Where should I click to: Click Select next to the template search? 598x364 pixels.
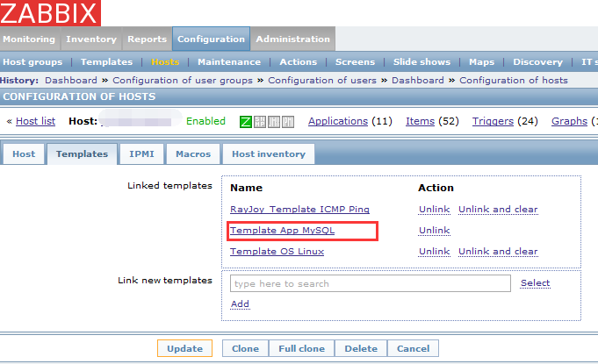pos(535,283)
